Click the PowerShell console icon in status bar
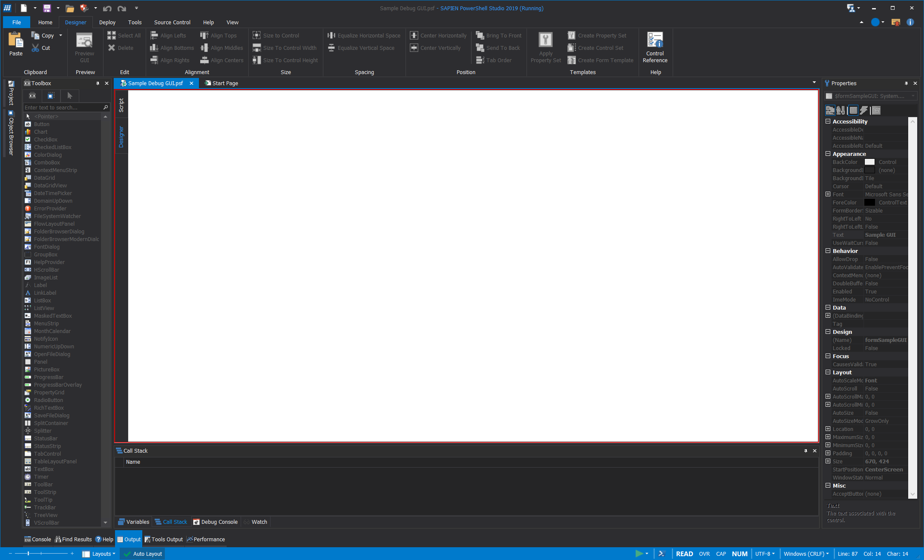 click(661, 554)
